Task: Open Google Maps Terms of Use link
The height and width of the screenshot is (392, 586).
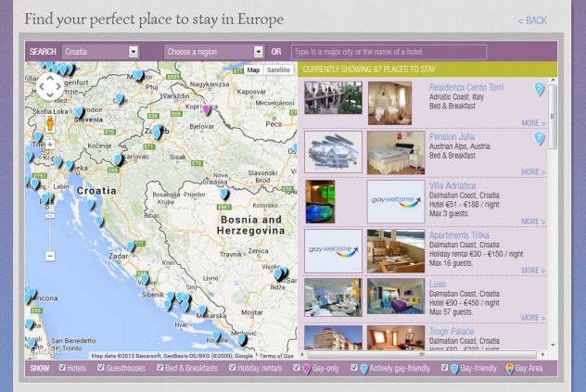Action: [276, 356]
